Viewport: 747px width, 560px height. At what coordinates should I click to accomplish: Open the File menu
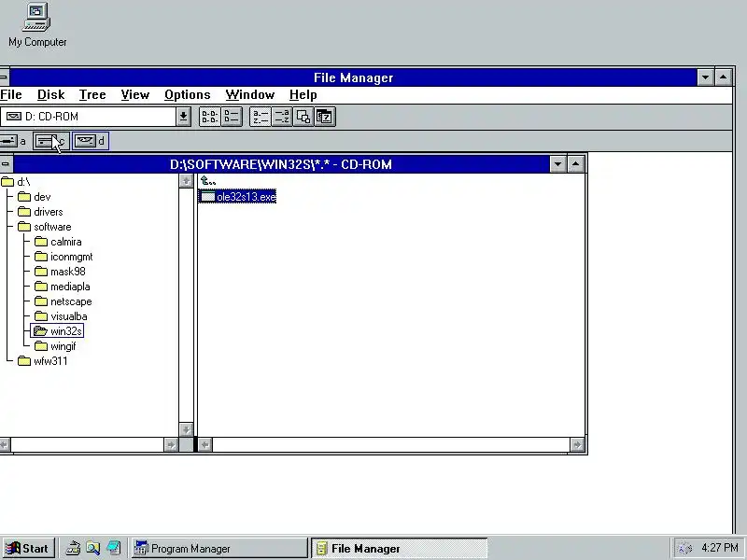click(x=11, y=95)
